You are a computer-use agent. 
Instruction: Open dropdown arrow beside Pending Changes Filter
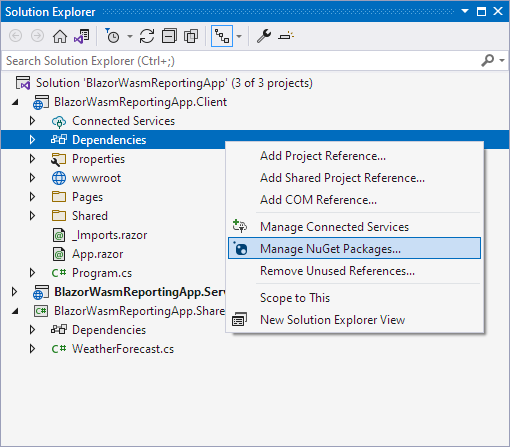coord(130,36)
